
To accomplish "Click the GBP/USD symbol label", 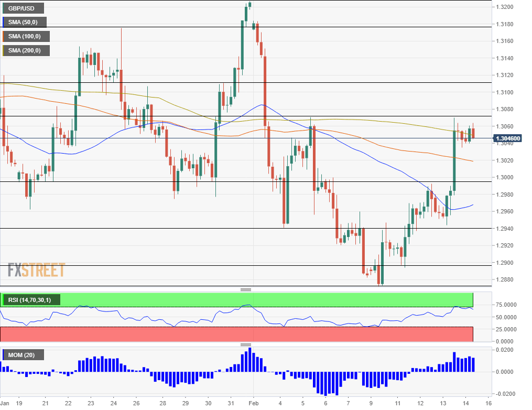I will coord(23,8).
